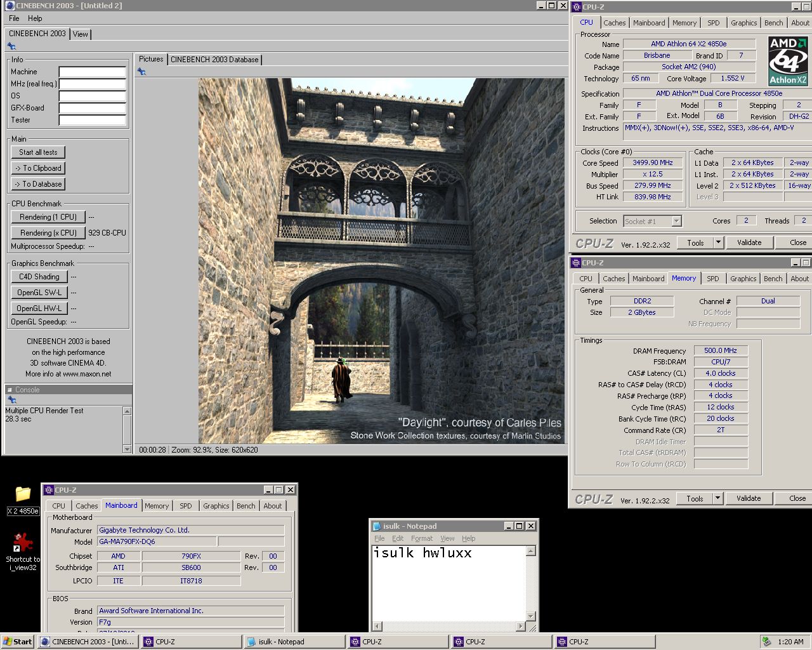The height and width of the screenshot is (650, 812).
Task: Run the OpenGL SW-L benchmark
Action: (39, 293)
